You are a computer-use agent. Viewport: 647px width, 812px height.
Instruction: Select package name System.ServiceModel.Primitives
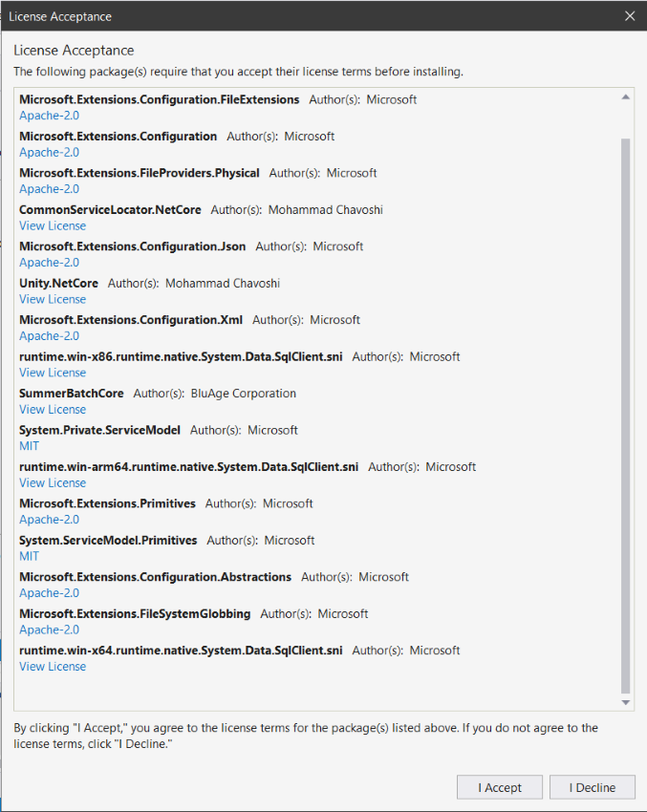click(x=108, y=540)
